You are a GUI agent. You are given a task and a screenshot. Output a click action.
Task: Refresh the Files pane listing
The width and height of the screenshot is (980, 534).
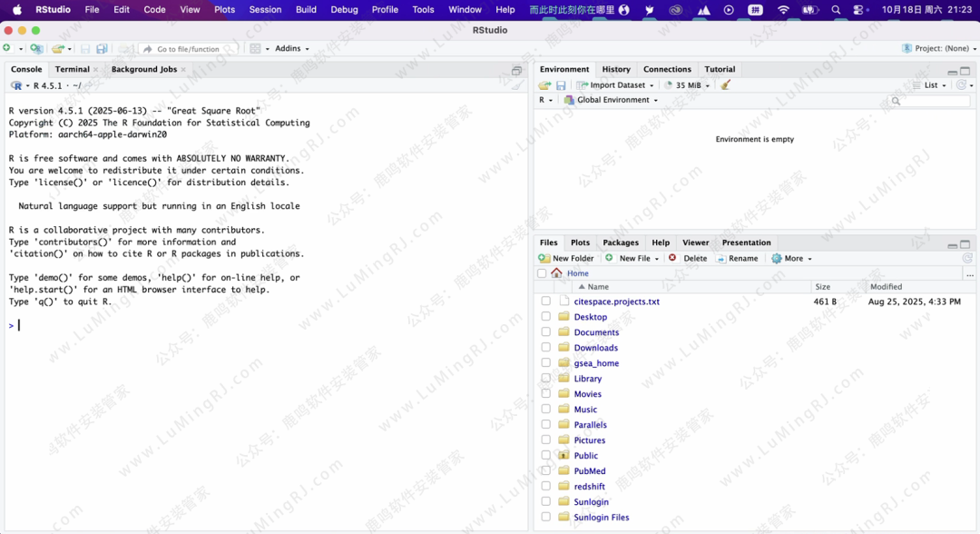(967, 259)
